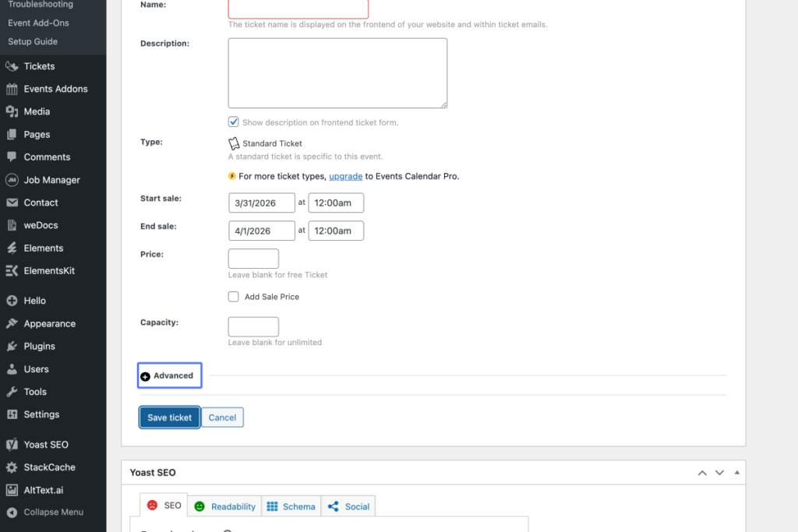
Task: Click the Cancel button
Action: (222, 417)
